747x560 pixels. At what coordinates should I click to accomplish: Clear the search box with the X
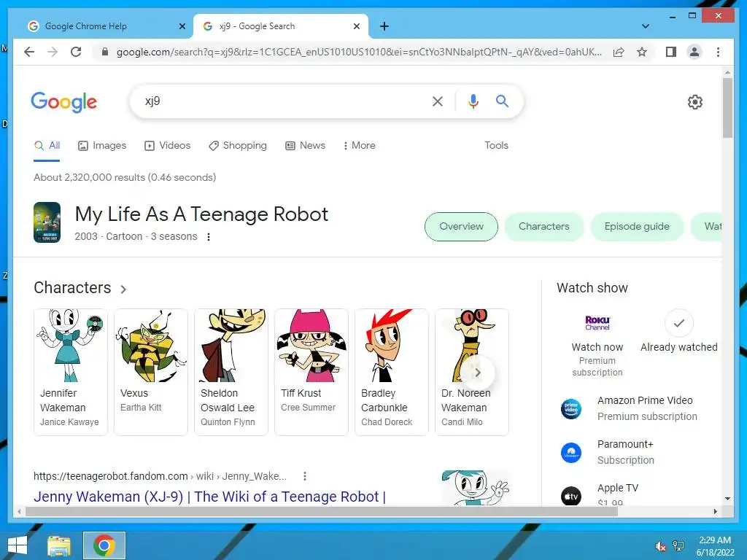click(x=438, y=101)
